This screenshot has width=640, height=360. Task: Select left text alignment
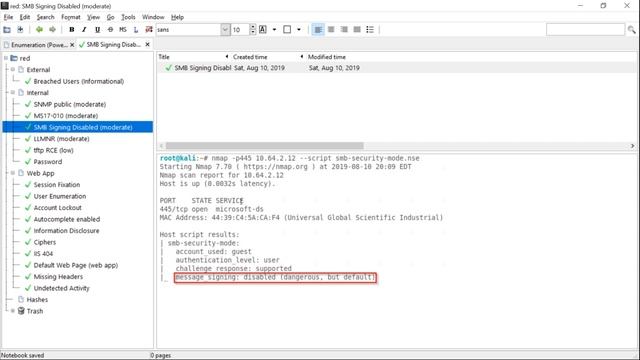318,29
